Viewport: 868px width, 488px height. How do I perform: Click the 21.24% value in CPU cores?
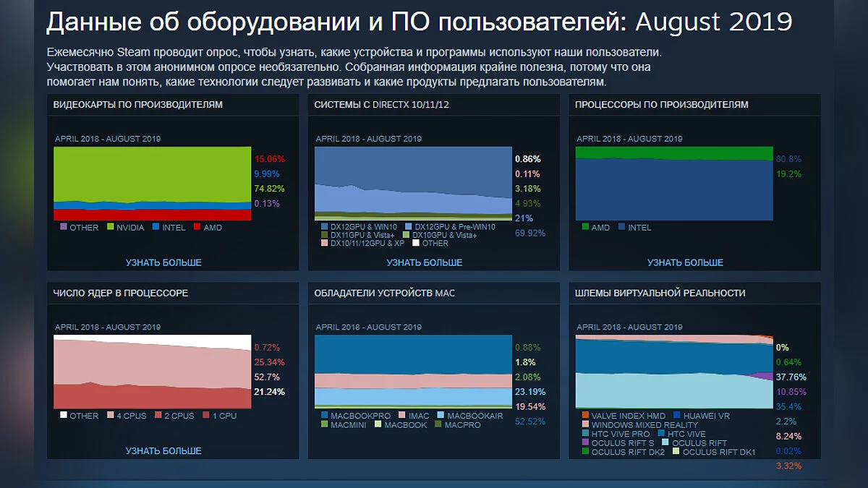click(269, 392)
